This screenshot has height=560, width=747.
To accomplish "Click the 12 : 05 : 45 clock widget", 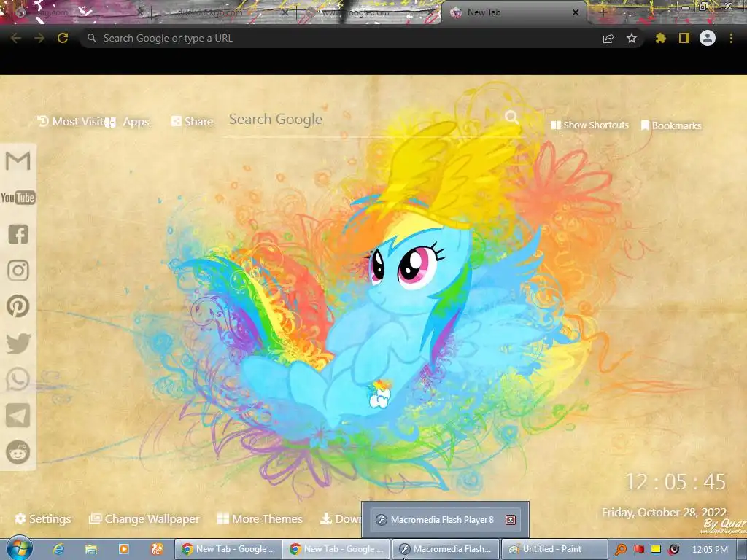I will point(676,482).
